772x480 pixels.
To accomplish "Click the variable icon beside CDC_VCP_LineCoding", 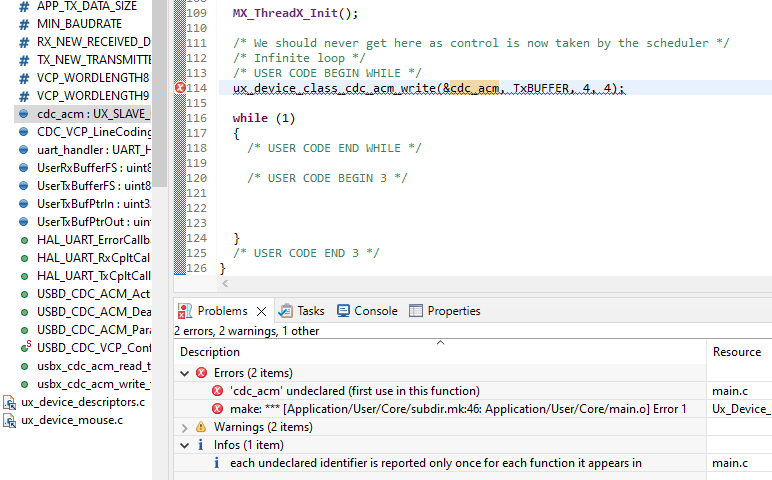I will (x=24, y=132).
